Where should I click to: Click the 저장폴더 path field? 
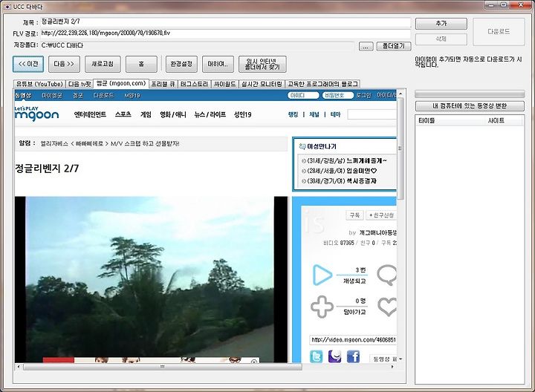(197, 45)
